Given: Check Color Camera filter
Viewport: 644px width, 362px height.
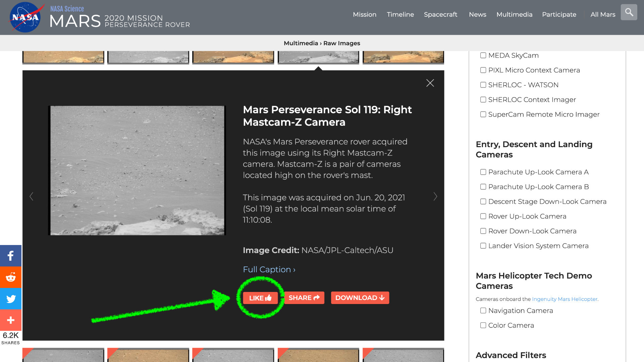Looking at the screenshot, I should (483, 325).
